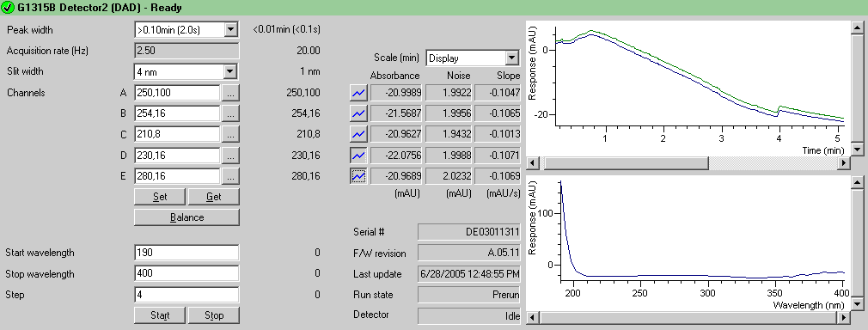Click the actual acquisition rate 20.00

coord(309,51)
